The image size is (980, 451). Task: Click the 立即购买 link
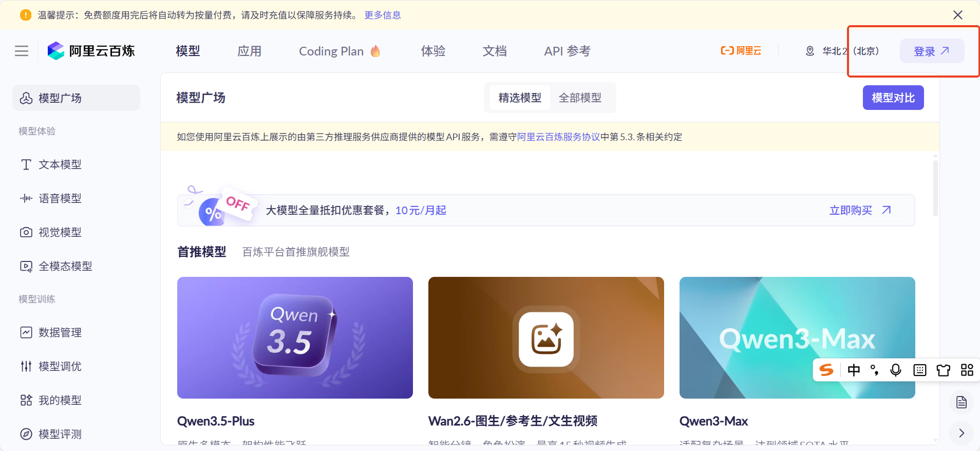click(851, 210)
